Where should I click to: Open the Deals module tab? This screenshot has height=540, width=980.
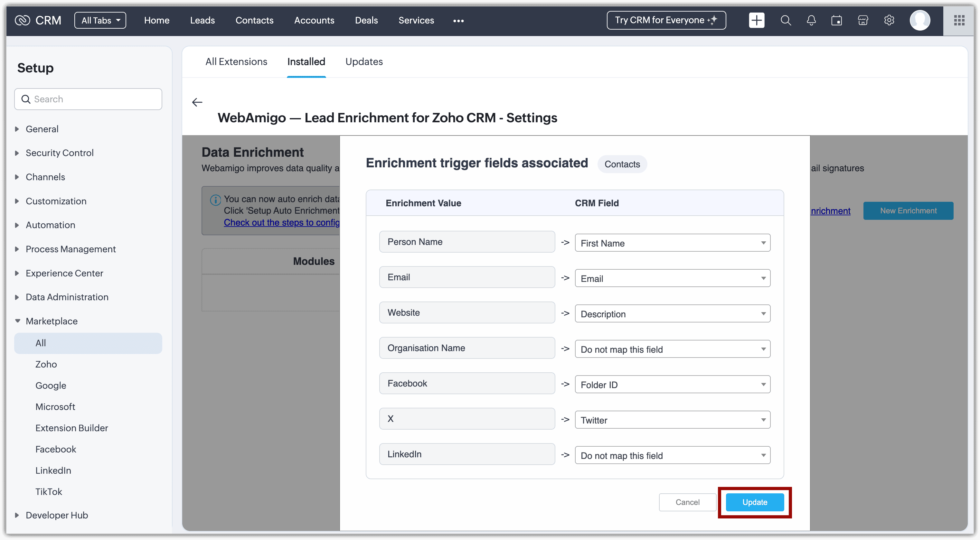366,20
